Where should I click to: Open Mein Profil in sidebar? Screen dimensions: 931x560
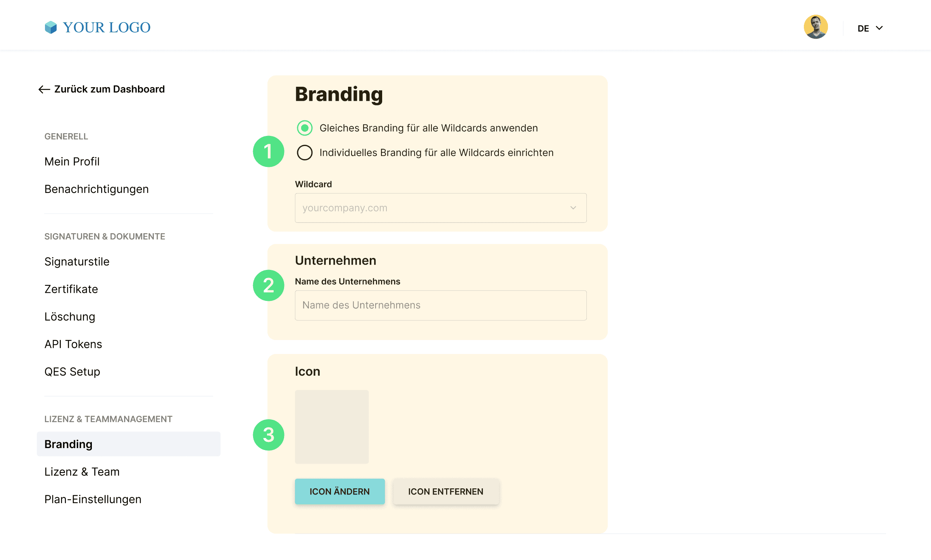72,161
